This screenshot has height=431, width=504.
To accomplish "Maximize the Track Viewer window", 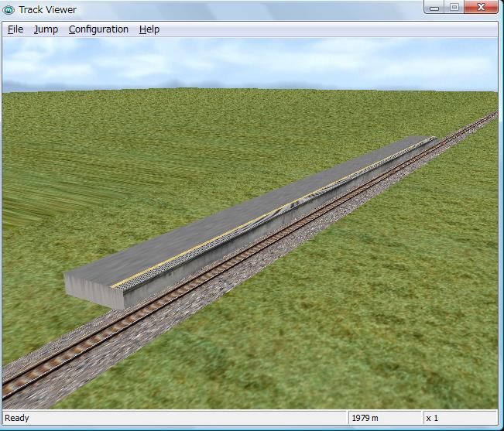I will click(x=454, y=8).
